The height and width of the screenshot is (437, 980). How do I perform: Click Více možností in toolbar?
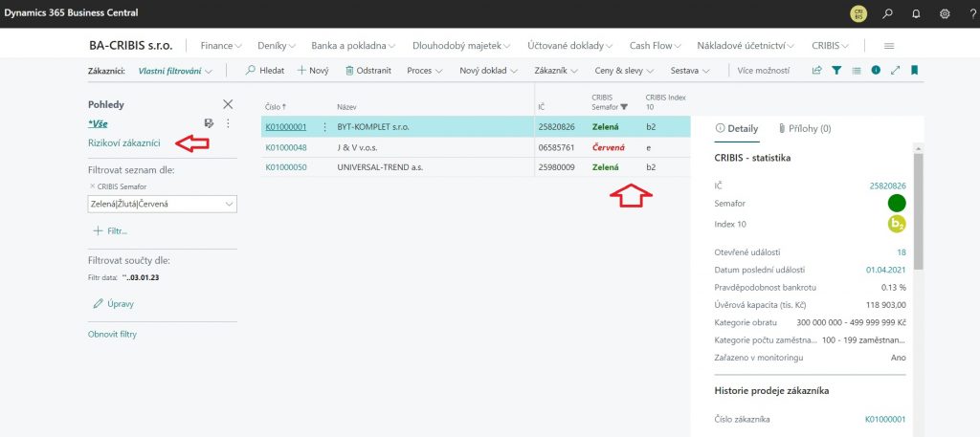(763, 71)
